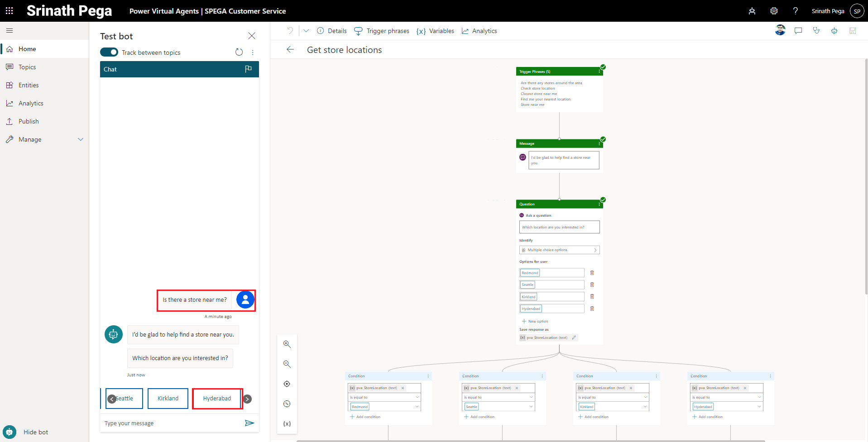Open the 'is equal to' dropdown in first condition
This screenshot has height=442, width=868.
pos(384,397)
